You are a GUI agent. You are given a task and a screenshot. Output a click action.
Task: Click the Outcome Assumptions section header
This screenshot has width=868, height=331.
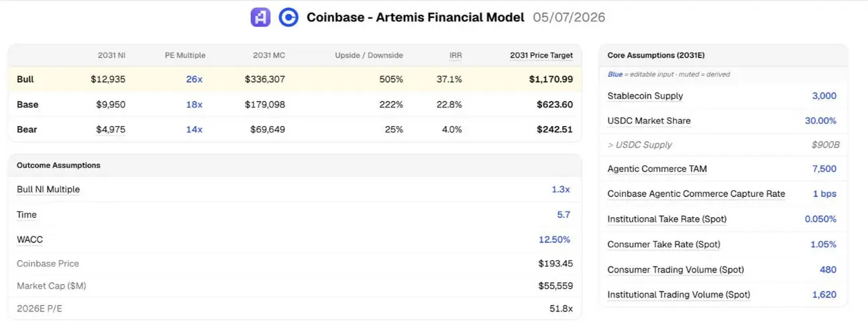coord(58,165)
